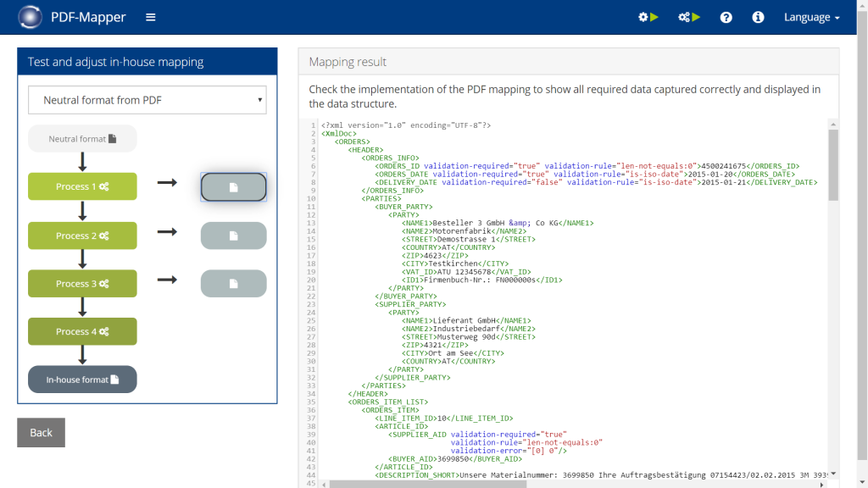Click the SUPPLIER_AID validation-required line

pos(477,435)
